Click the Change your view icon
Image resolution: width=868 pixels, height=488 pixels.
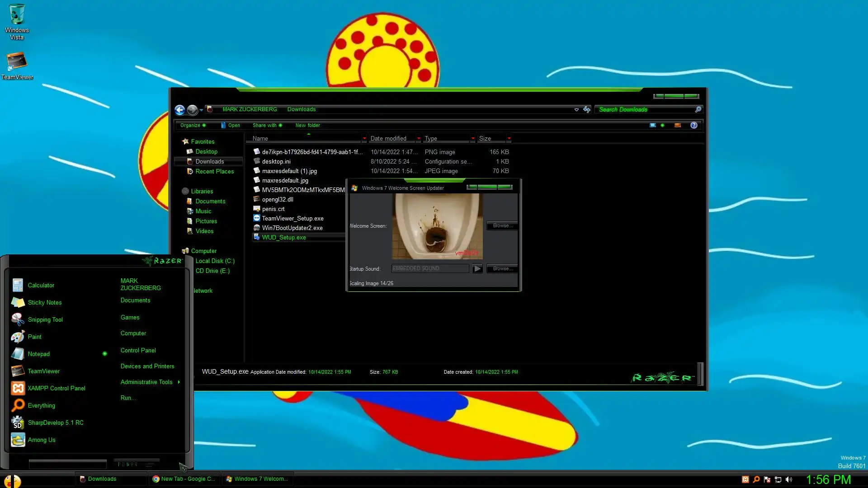click(653, 125)
